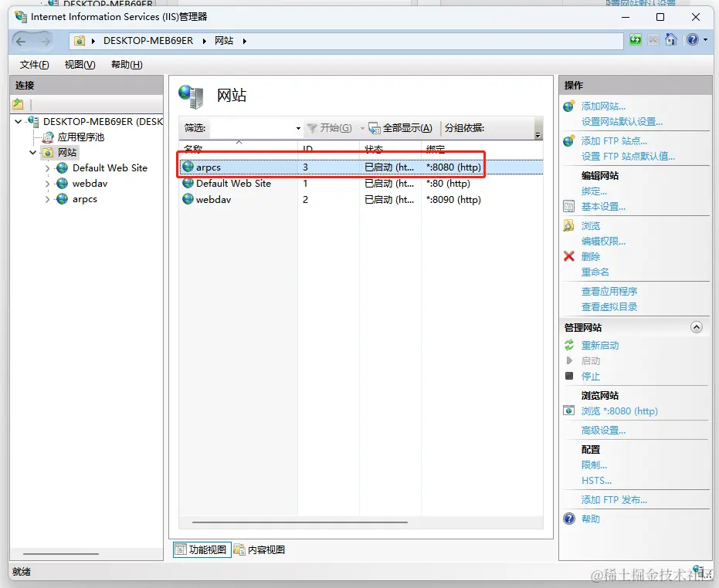The height and width of the screenshot is (588, 719).
Task: Click the green restart arrows icon
Action: click(569, 345)
